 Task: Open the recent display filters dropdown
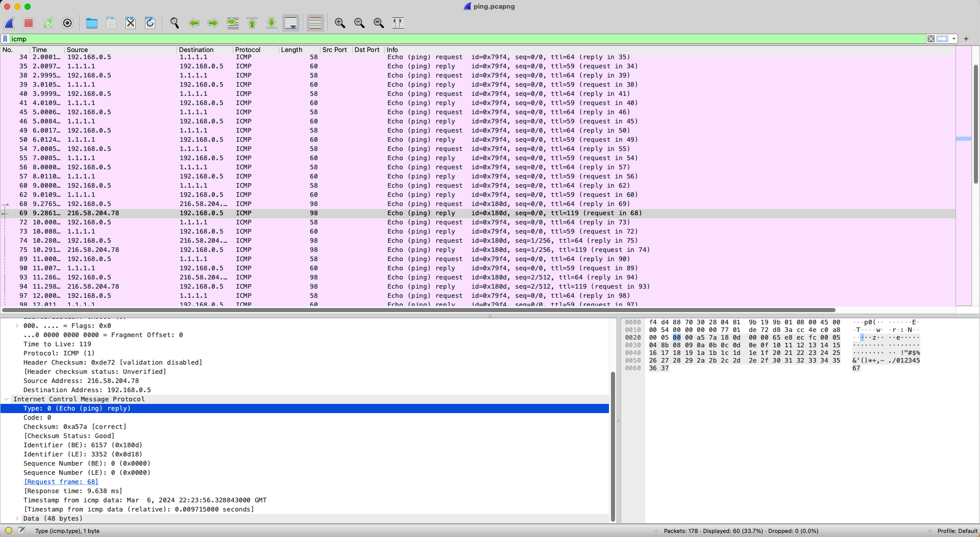(x=953, y=39)
